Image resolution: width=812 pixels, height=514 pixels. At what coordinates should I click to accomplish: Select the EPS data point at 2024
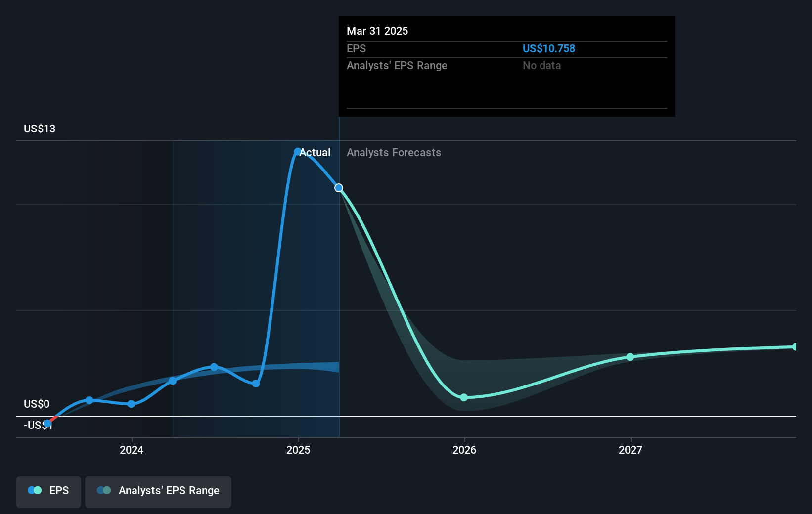pos(131,404)
